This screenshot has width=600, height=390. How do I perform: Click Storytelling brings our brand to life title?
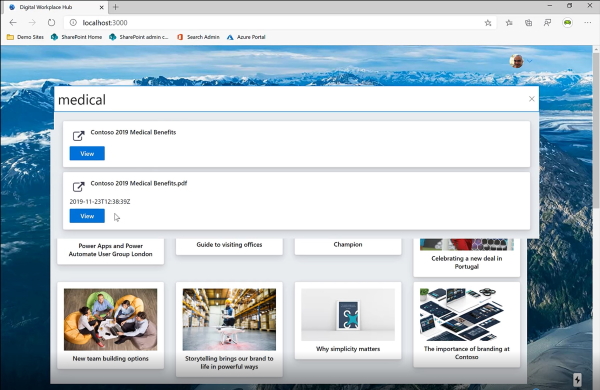pos(229,362)
